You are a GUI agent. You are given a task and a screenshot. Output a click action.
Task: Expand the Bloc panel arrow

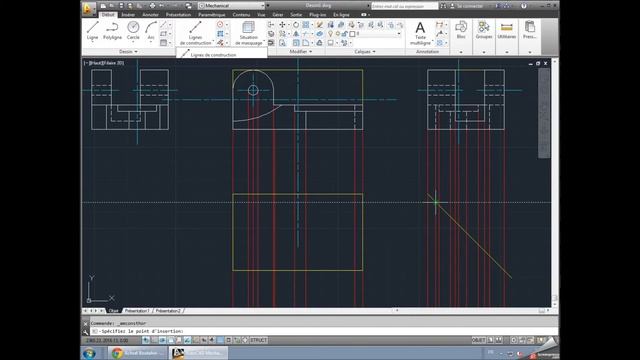461,52
